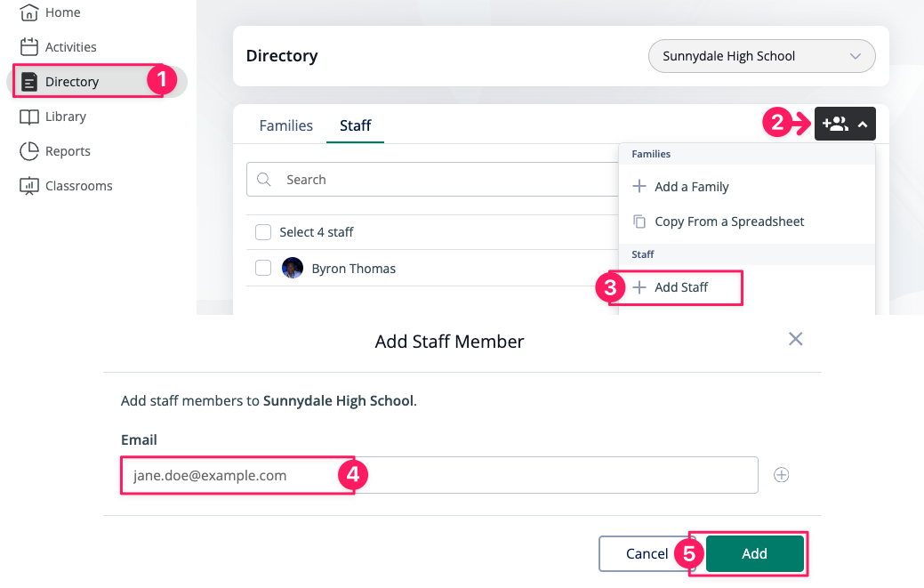Viewport: 924px width, 588px height.
Task: Click the Add button in the dialog
Action: click(752, 553)
